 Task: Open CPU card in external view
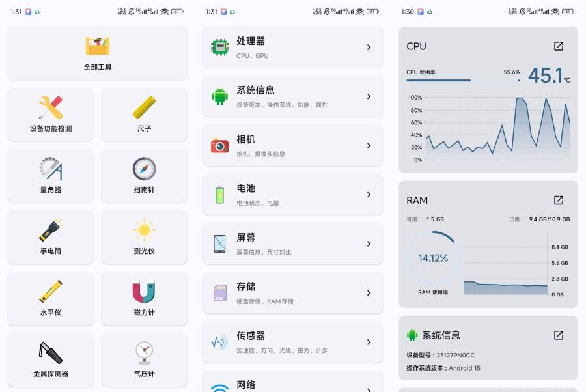[x=558, y=46]
